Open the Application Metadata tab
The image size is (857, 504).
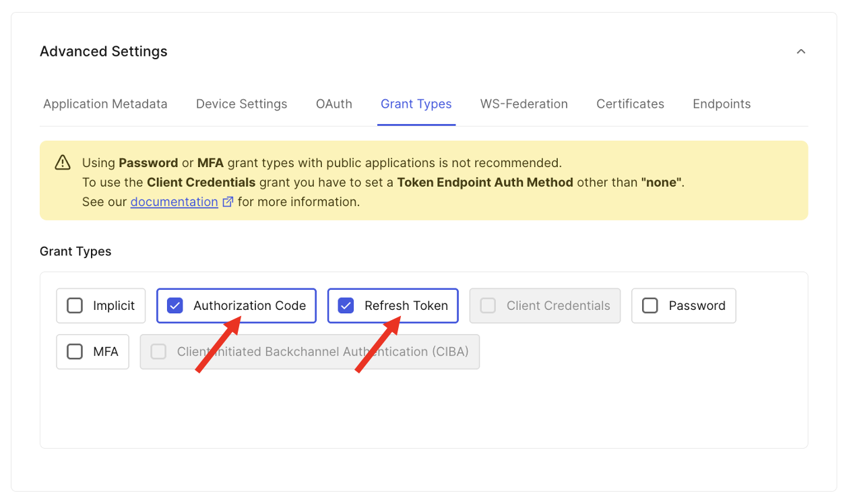click(105, 104)
